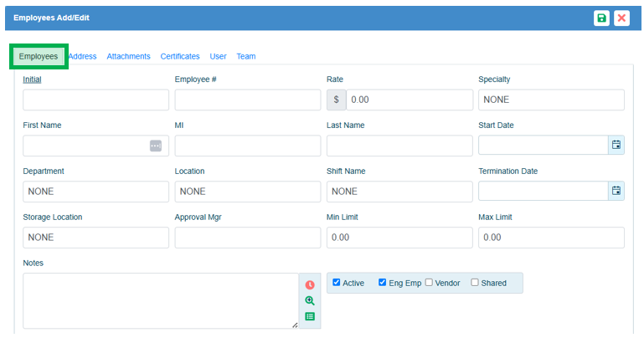This screenshot has height=348, width=644.
Task: Click the green magnifier zoom icon beside Notes
Action: [x=310, y=300]
